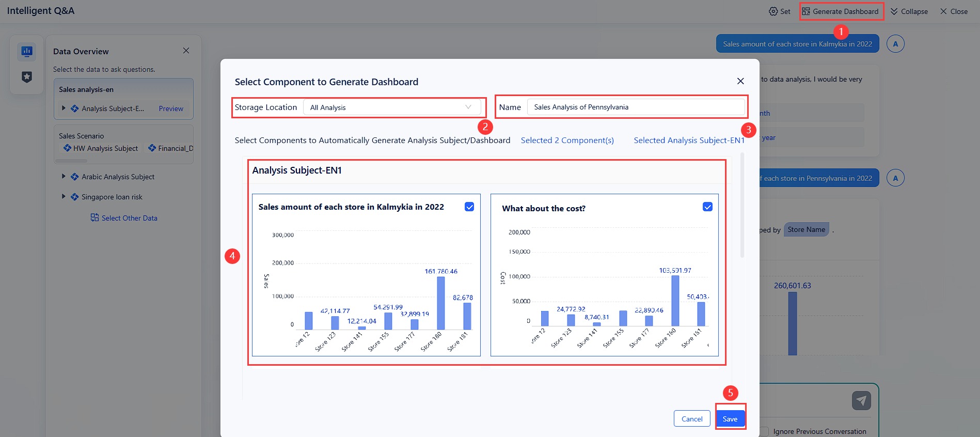
Task: Toggle Ignore Previous Conversation checkbox
Action: point(764,431)
